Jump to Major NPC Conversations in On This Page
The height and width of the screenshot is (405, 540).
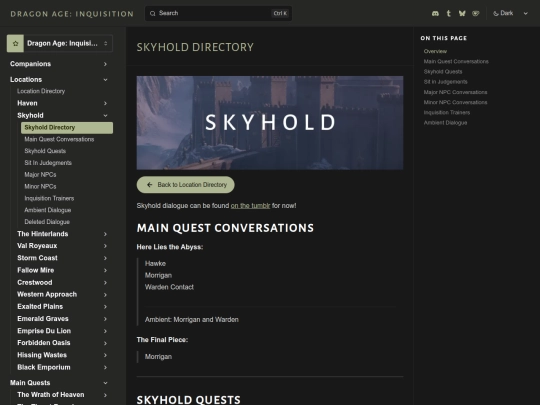tap(455, 92)
